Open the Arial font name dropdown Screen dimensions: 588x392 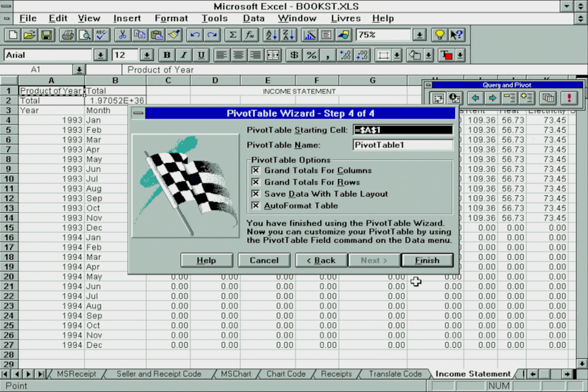pyautogui.click(x=101, y=55)
